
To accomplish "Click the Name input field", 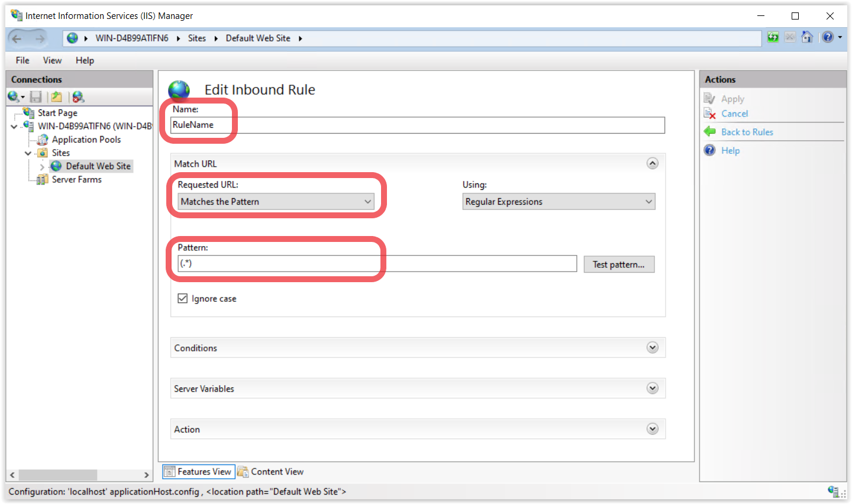I will (x=418, y=125).
